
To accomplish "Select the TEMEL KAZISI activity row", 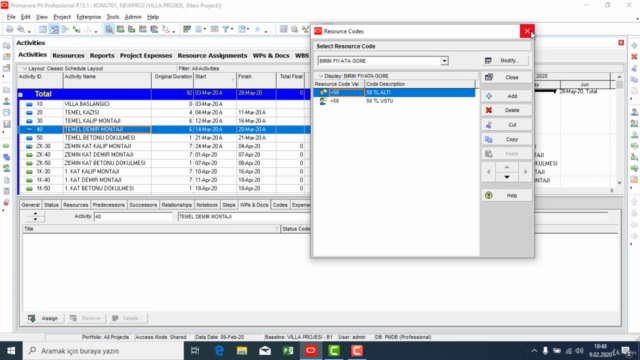I will pos(163,112).
